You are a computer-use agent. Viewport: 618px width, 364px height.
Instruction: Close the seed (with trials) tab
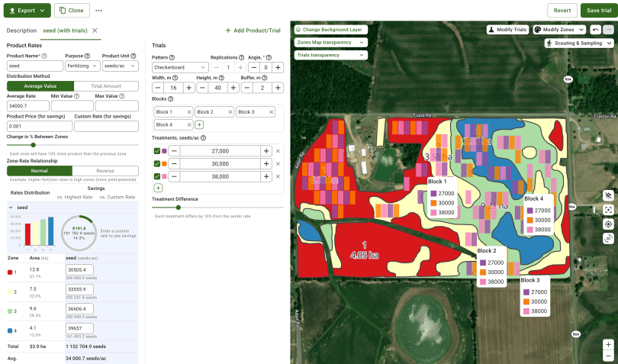[x=95, y=31]
